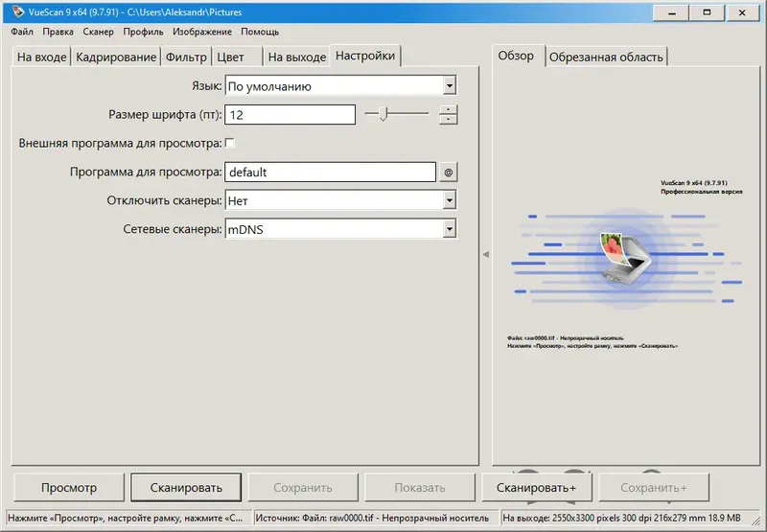767x532 pixels.
Task: Click the @ button beside the viewer program field
Action: point(448,173)
